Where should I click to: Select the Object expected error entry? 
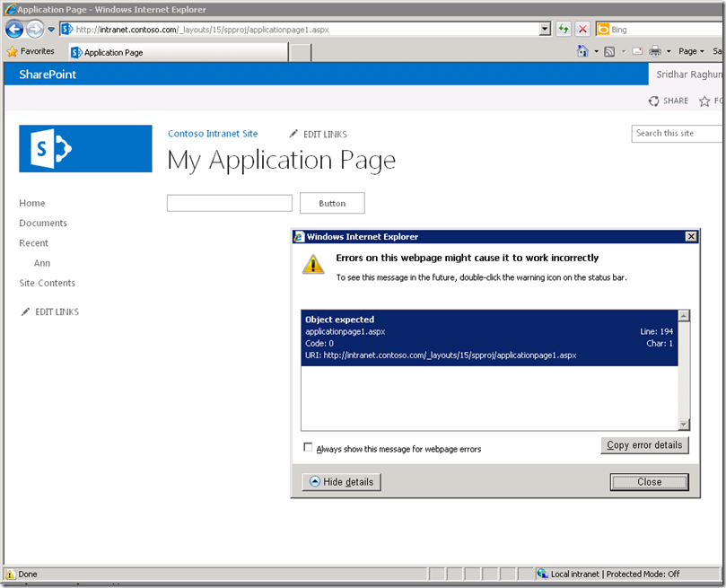(x=489, y=338)
